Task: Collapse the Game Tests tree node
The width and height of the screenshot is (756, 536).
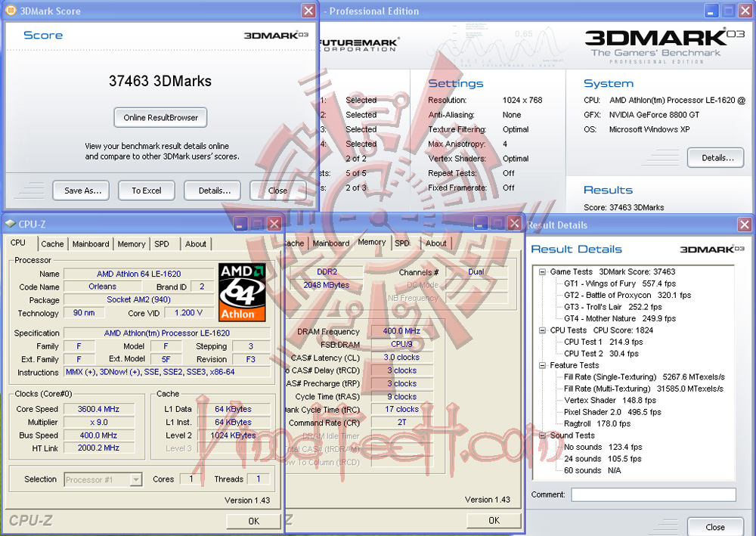Action: [x=542, y=272]
